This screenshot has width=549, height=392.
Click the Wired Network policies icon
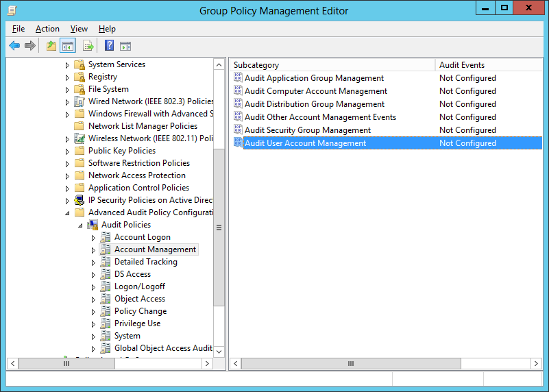(x=80, y=101)
